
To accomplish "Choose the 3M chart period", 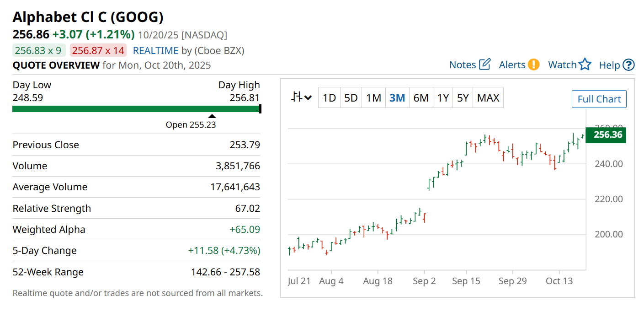I will pyautogui.click(x=397, y=98).
